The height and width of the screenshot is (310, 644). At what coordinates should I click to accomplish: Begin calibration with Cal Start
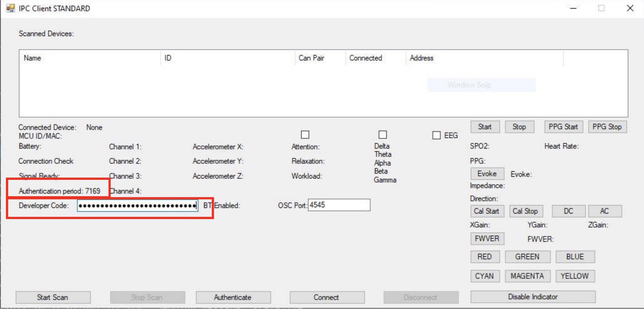tap(487, 211)
